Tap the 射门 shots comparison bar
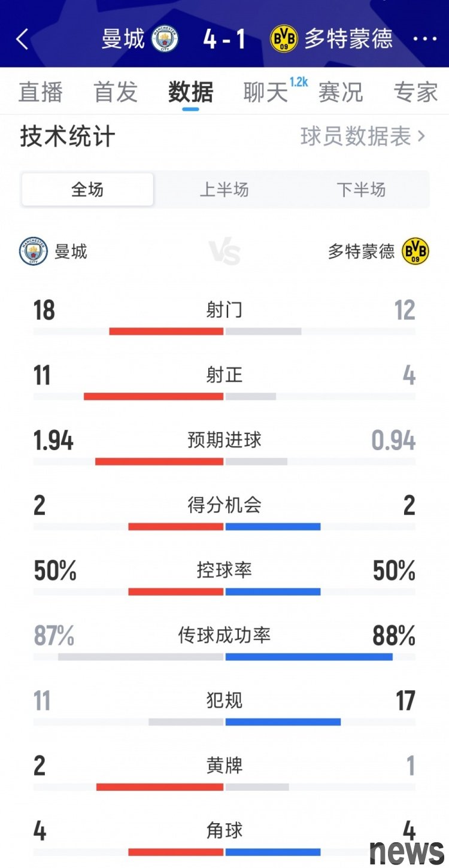This screenshot has width=449, height=868. 224,331
